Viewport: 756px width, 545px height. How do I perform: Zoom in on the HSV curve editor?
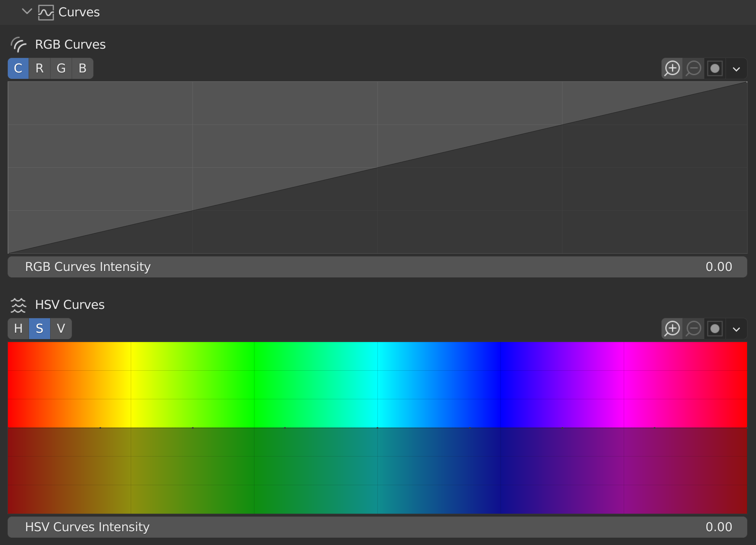coord(672,329)
